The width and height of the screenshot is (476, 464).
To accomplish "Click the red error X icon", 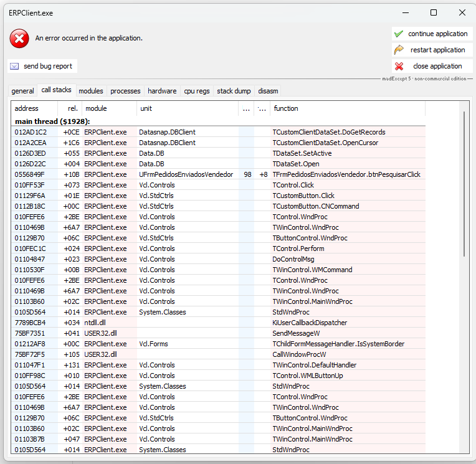I will point(19,39).
